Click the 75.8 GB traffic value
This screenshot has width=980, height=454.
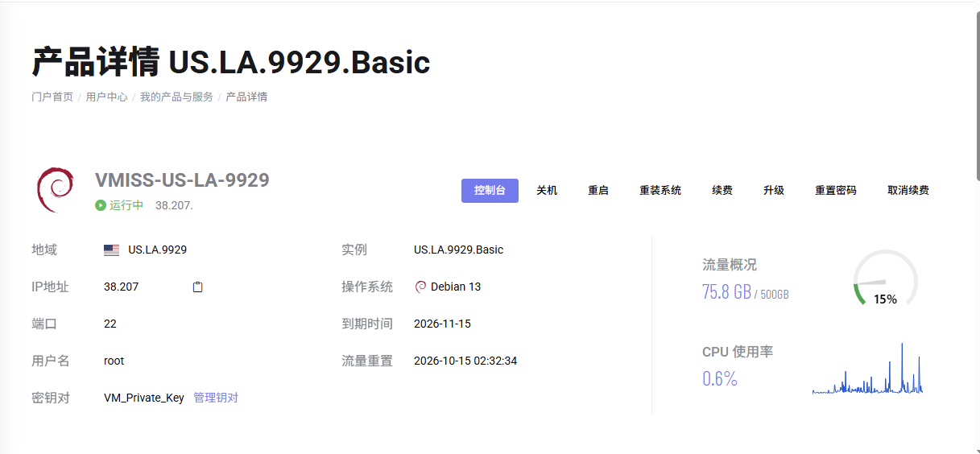(726, 291)
